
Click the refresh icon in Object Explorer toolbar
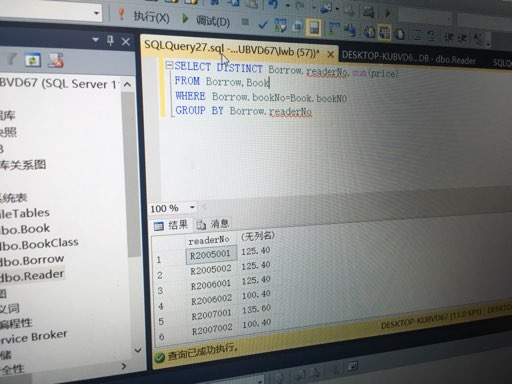click(33, 61)
